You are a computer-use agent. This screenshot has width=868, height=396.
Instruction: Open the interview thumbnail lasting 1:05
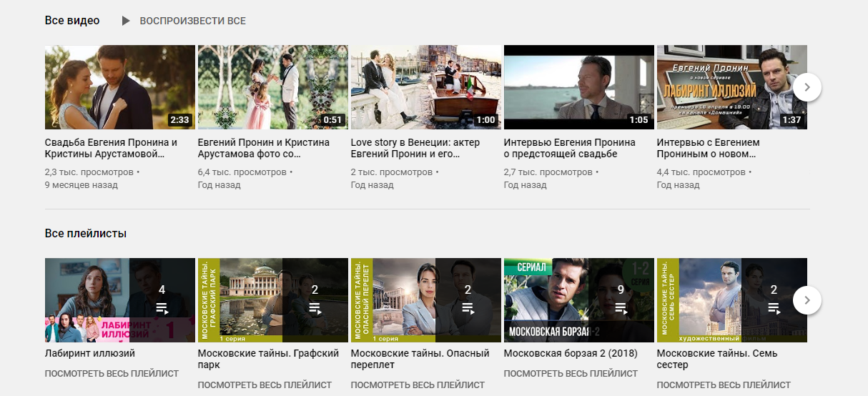(x=579, y=87)
